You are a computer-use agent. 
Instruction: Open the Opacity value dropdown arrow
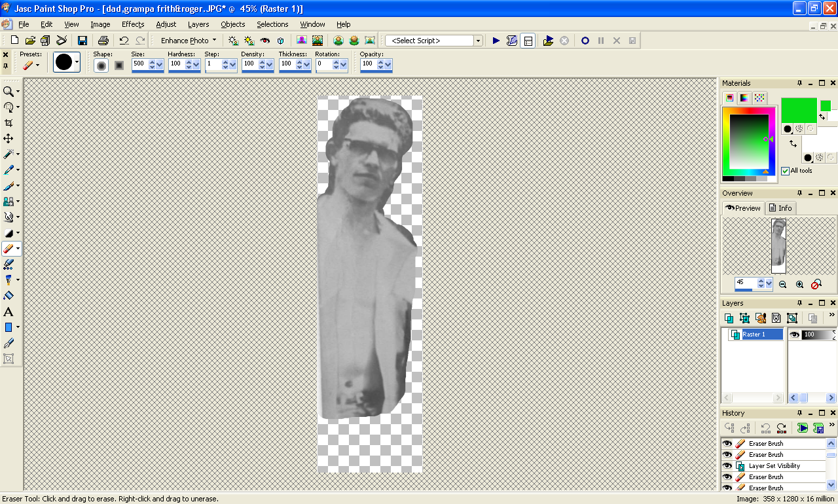(x=388, y=64)
